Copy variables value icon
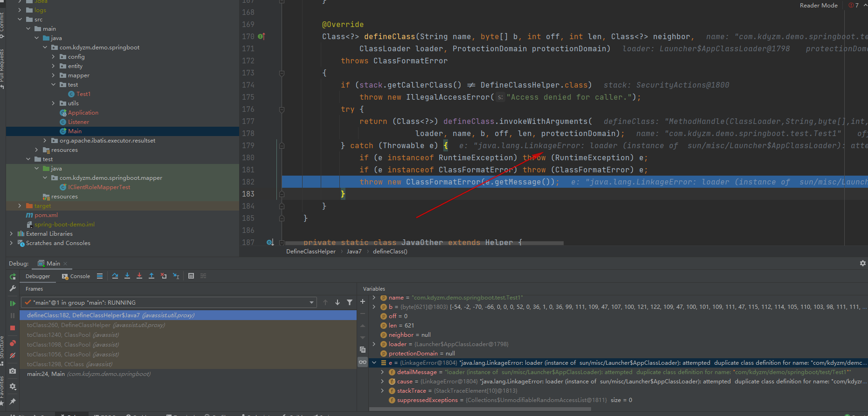This screenshot has width=868, height=416. click(x=363, y=349)
